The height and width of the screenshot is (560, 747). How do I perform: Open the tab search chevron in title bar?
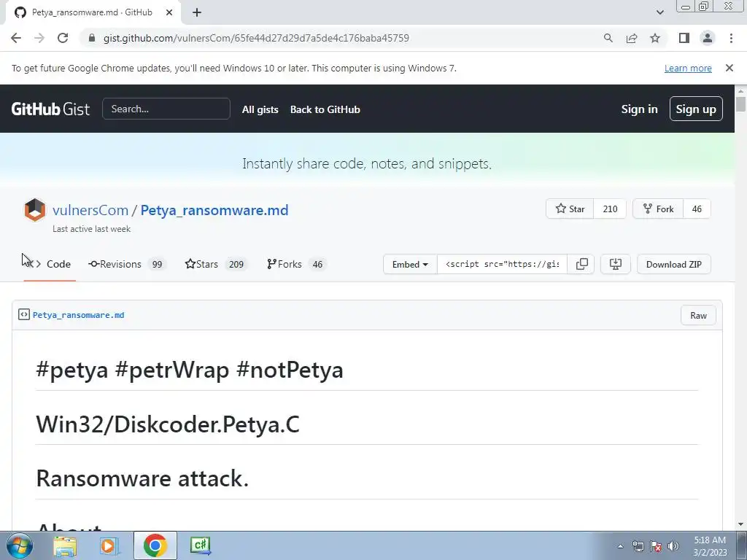[659, 12]
